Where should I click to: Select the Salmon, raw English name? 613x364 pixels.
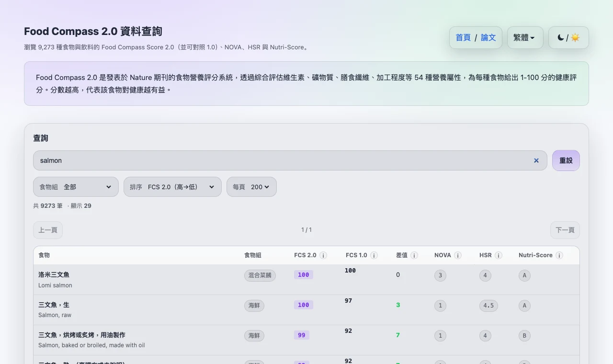tap(55, 315)
